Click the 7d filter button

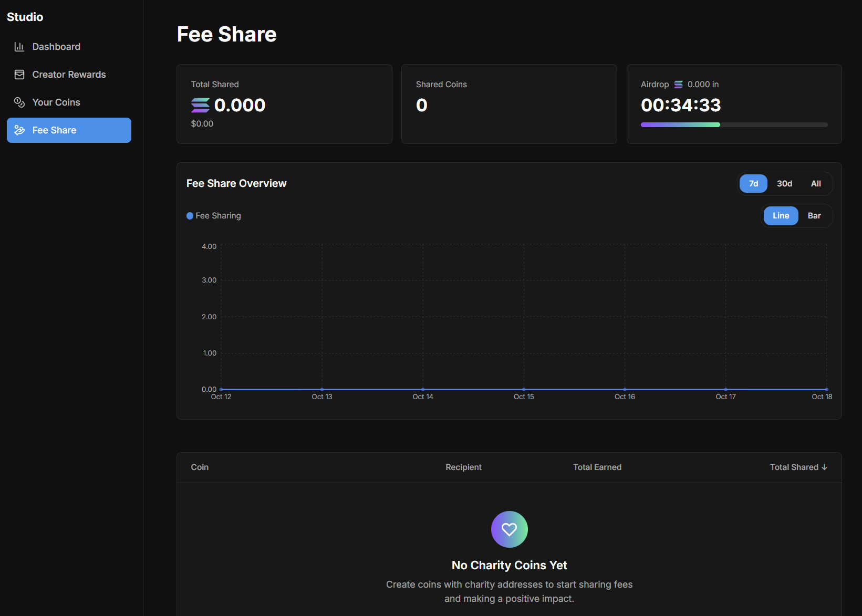pyautogui.click(x=753, y=183)
